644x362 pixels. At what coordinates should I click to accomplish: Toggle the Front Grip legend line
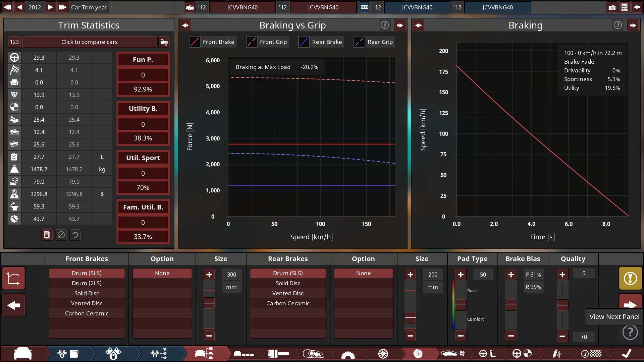tap(267, 42)
